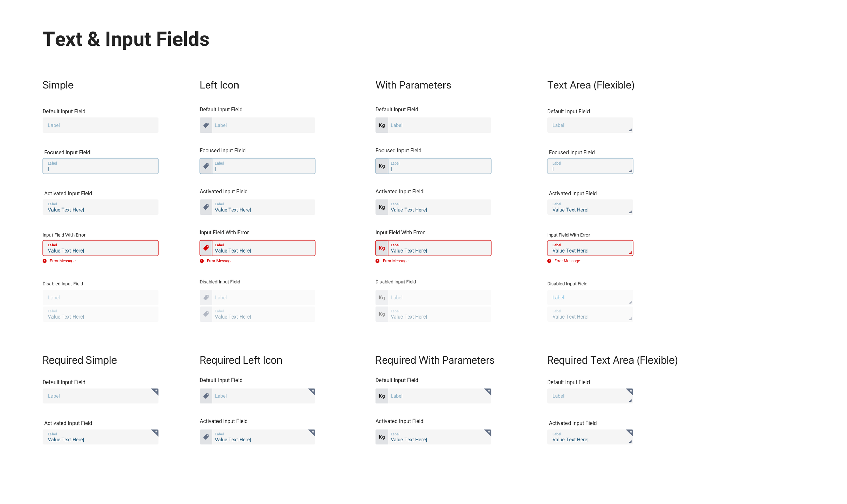Click the resize corner of the disabled Text Area field
Screen dimensions: 847x504
pos(630,302)
